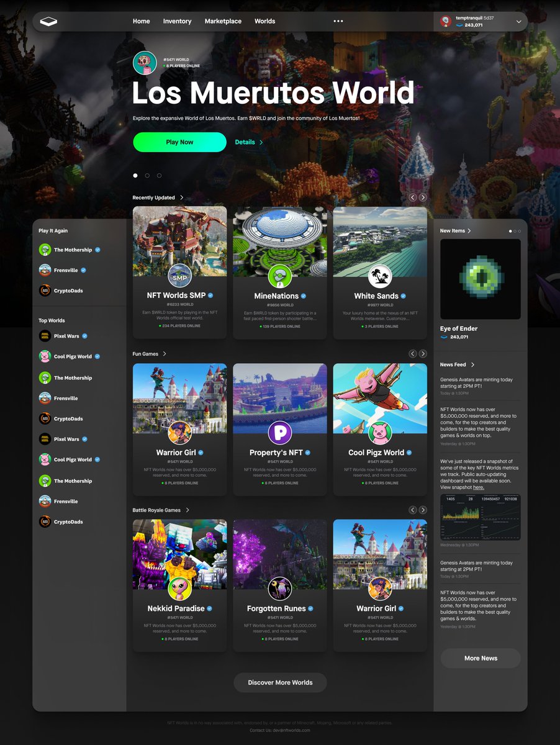Image resolution: width=560 pixels, height=745 pixels.
Task: Show next Recently Updated worlds
Action: click(x=423, y=197)
